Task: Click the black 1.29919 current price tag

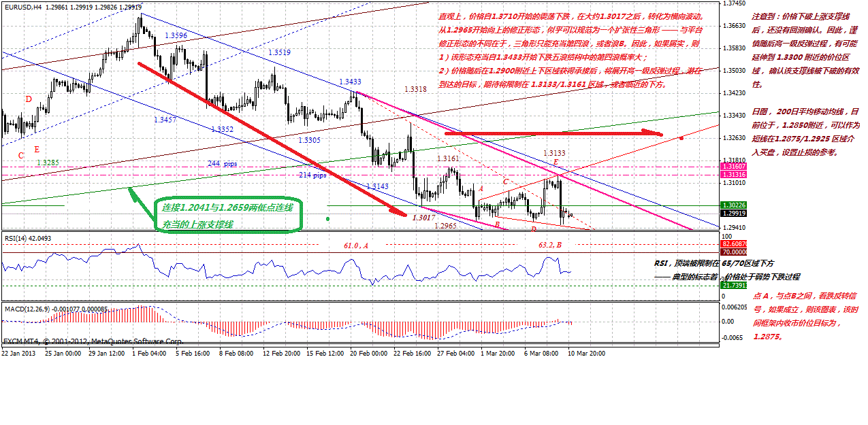Action: (733, 213)
